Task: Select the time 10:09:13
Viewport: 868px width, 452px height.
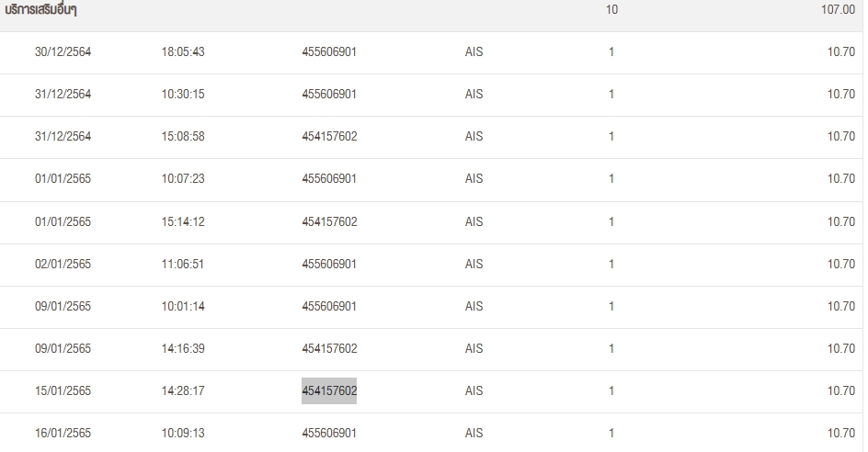Action: tap(183, 433)
